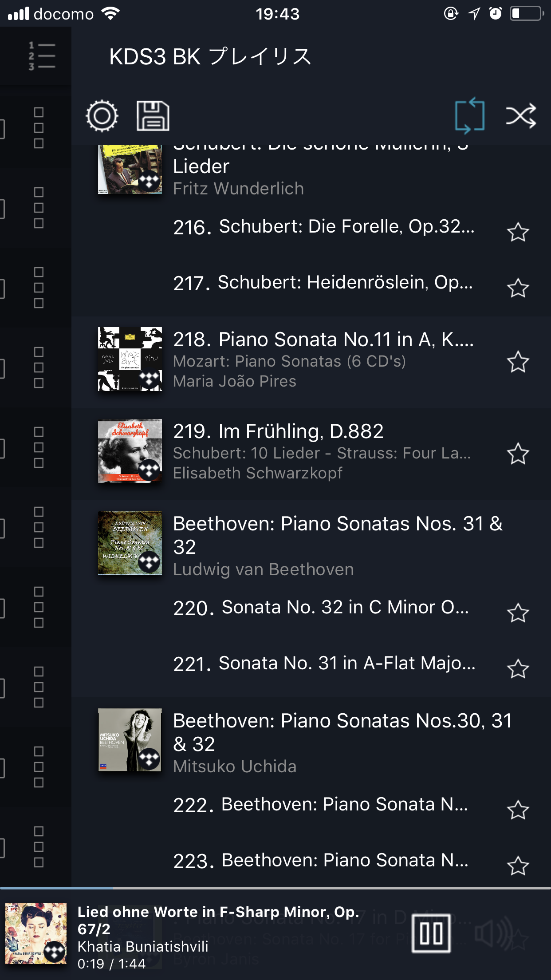Favorite track 216 Die Forelle
The image size is (551, 980).
tap(518, 232)
